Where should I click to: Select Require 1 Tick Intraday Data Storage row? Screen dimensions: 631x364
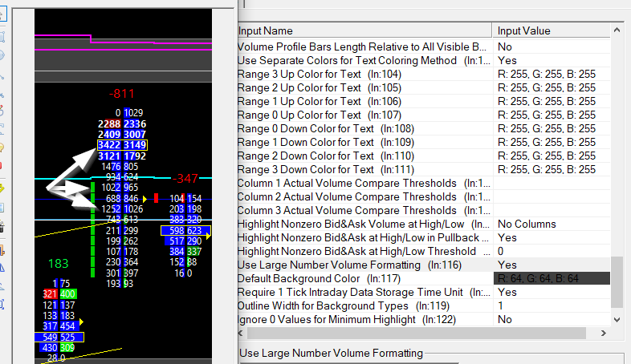tap(365, 293)
